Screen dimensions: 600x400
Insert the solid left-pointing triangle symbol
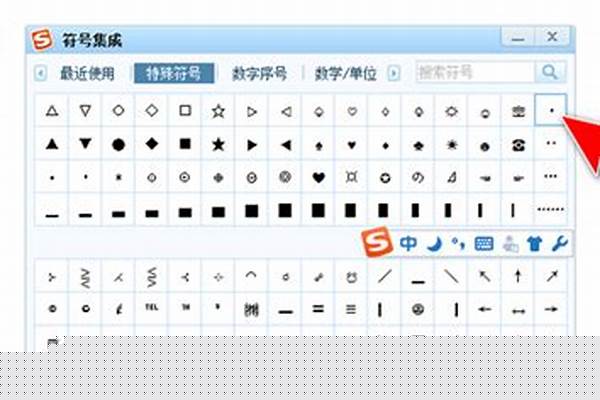coord(285,144)
